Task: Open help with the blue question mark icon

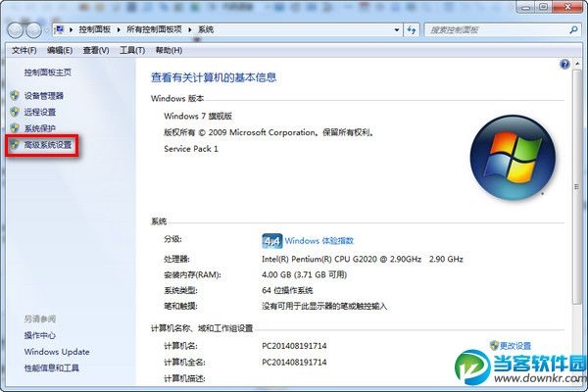Action: click(564, 64)
